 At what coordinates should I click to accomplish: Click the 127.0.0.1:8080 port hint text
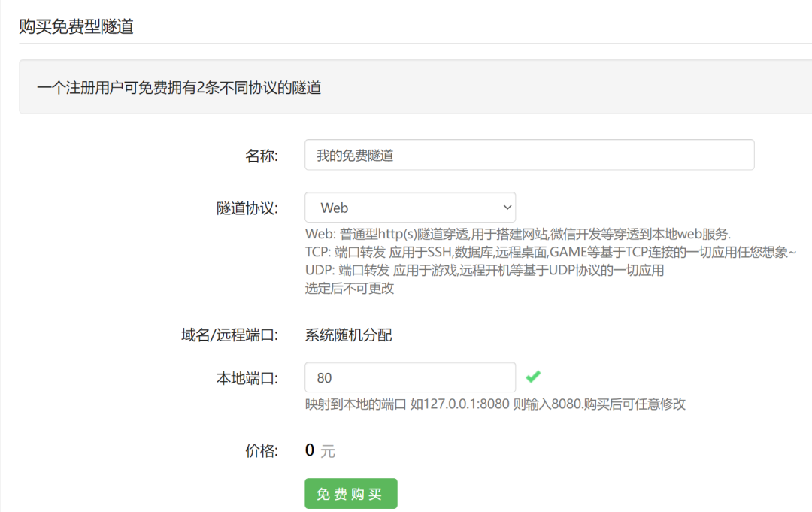point(495,404)
